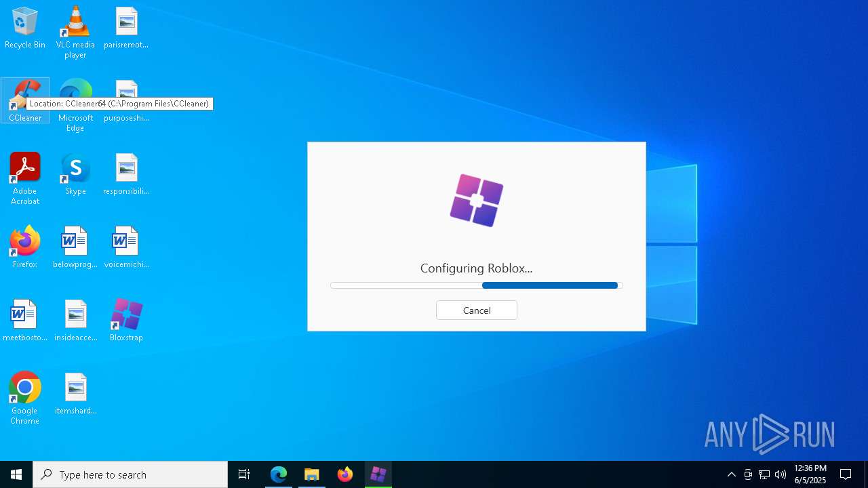
Task: Select the parisremot image file
Action: pos(126,28)
